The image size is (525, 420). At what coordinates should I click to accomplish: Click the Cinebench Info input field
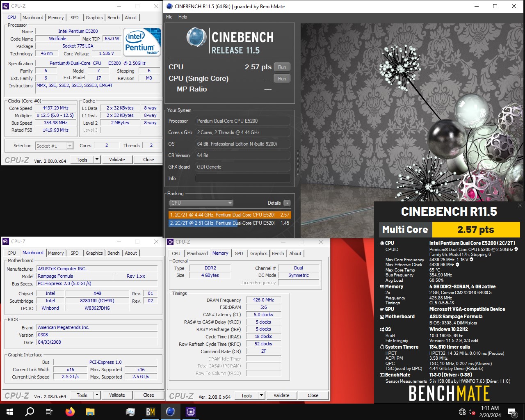[x=243, y=178]
